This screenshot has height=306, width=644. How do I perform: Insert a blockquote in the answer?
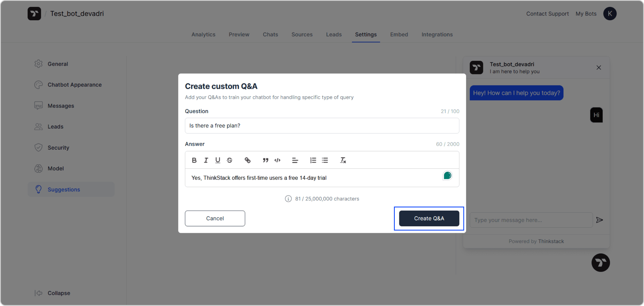click(265, 160)
